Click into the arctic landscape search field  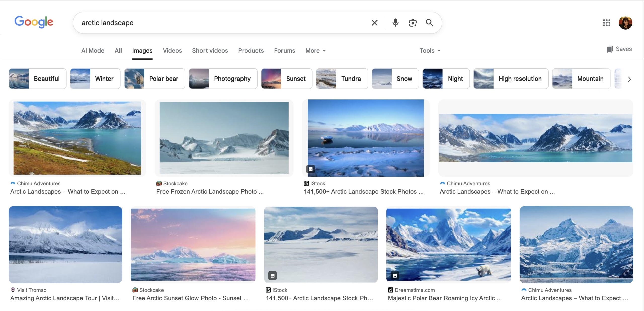(221, 23)
